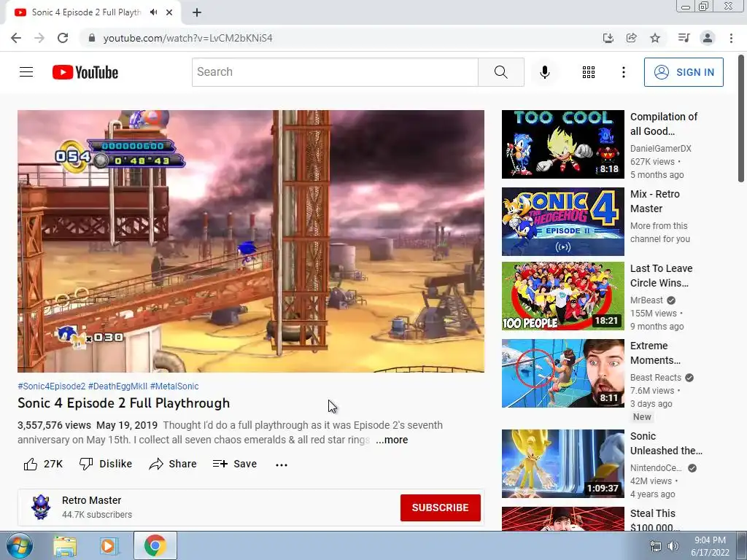Screen dimensions: 747x560
Task: Focus the YouTube search field
Action: [x=335, y=72]
